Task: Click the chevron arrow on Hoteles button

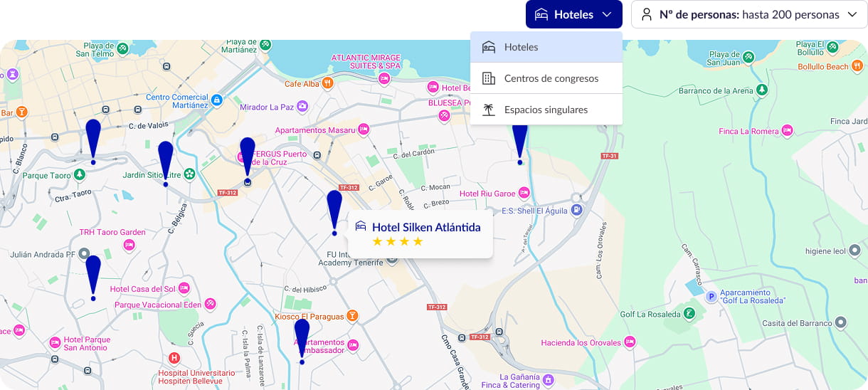Action: tap(607, 15)
